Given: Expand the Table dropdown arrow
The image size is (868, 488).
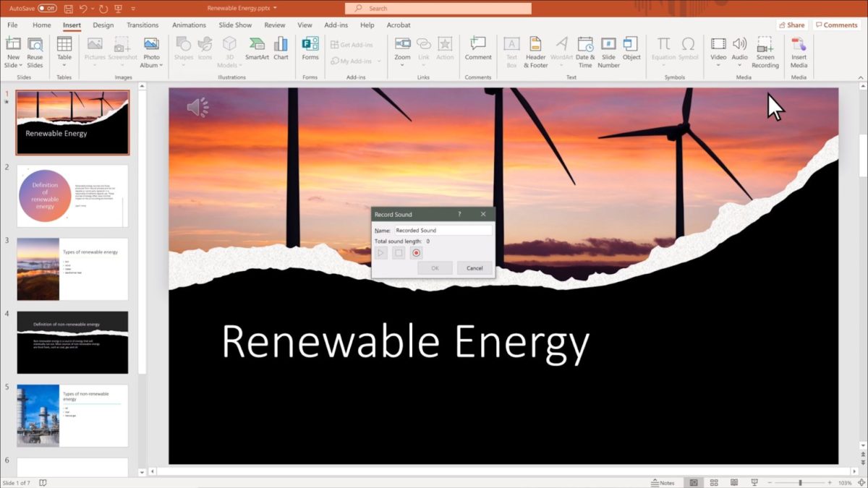Looking at the screenshot, I should (x=64, y=66).
